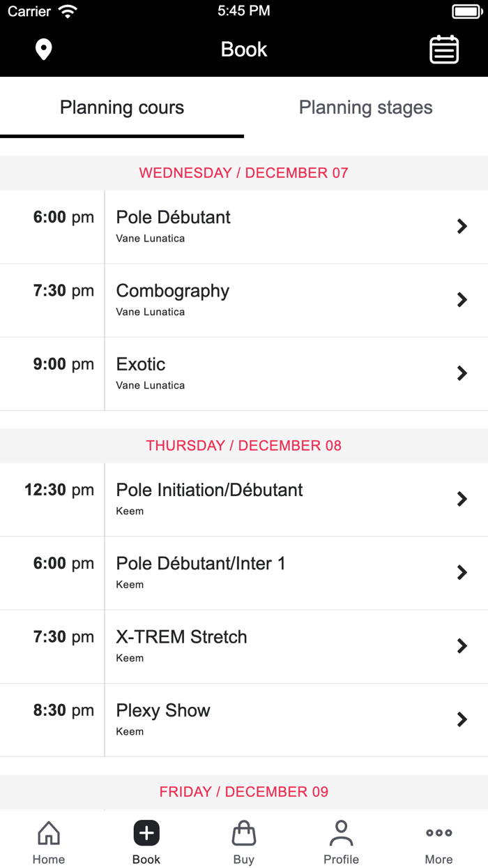Tap the Book plus icon
Viewport: 488px width, 868px height.
[x=146, y=833]
